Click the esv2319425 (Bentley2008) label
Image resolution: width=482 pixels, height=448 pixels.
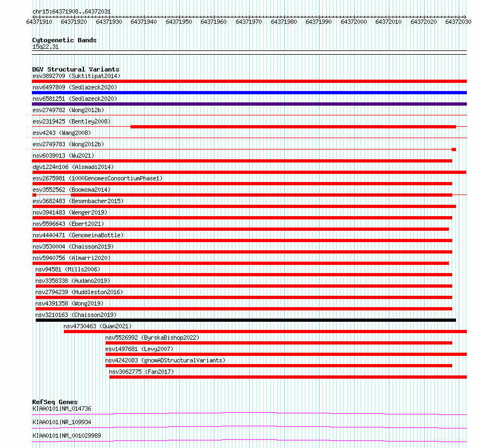[x=71, y=121]
